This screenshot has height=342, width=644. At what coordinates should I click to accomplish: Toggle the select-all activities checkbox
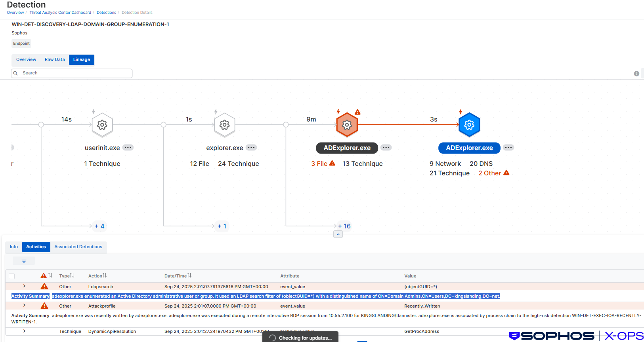click(12, 276)
